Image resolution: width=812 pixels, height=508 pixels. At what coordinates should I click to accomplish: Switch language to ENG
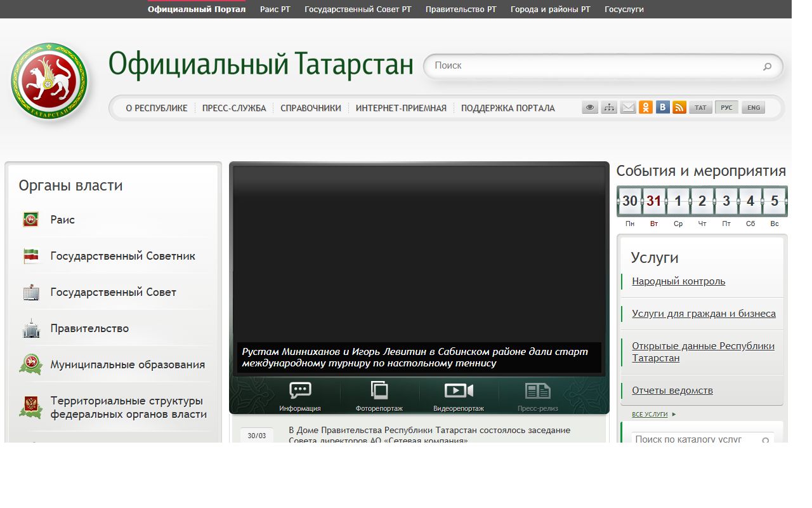(x=754, y=107)
